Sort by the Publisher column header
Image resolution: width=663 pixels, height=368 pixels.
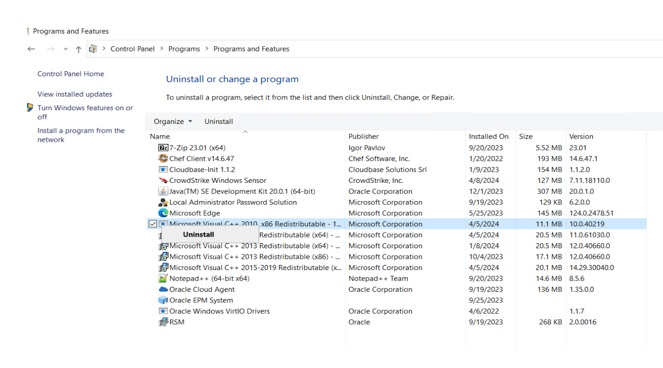click(x=363, y=137)
